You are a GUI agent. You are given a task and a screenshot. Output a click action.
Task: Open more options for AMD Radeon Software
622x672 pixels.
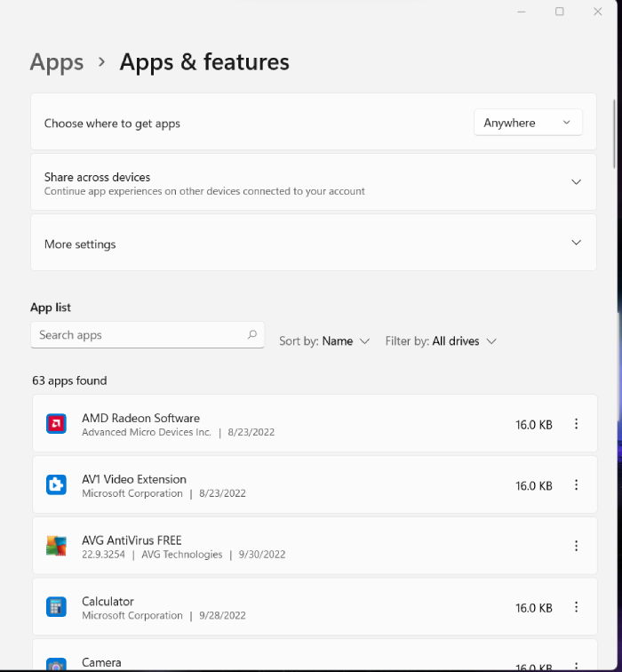click(576, 424)
